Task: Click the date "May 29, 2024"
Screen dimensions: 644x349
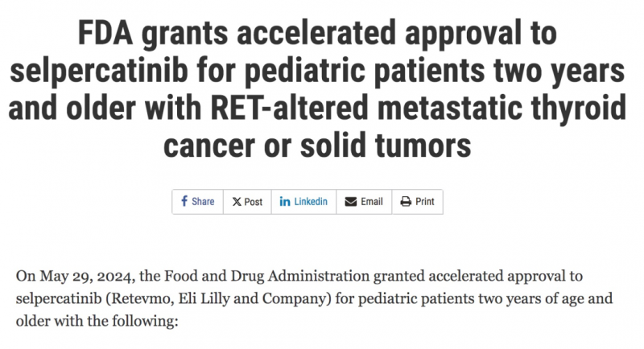Action: 88,277
